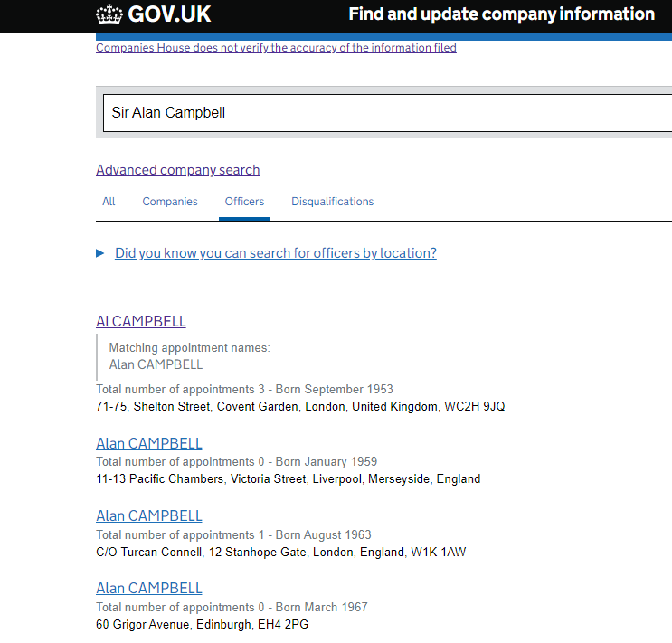Click the GOV.UK crown logo
Viewport: 672px width, 643px height.
coord(109,14)
